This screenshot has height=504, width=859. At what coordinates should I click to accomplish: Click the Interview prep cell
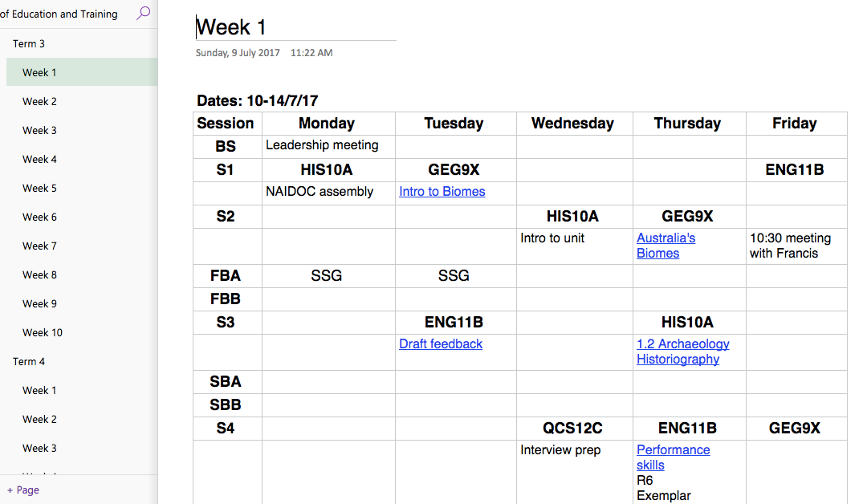coord(560,450)
